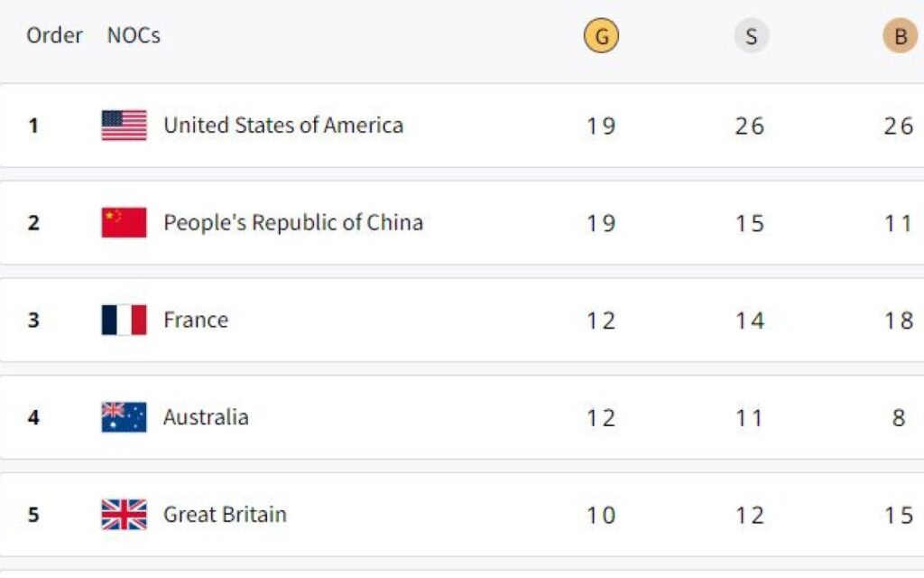Open the United States of America entry
Screen dimensions: 924x578
[x=283, y=126]
